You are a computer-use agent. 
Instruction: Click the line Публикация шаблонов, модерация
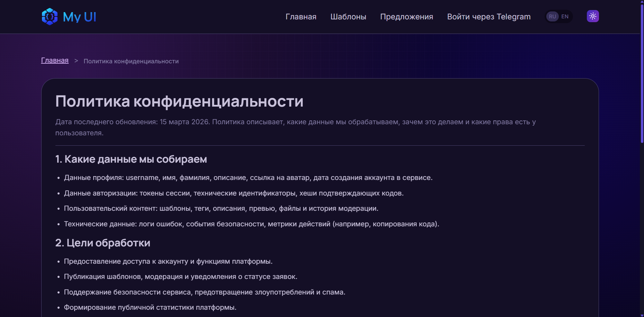point(181,277)
